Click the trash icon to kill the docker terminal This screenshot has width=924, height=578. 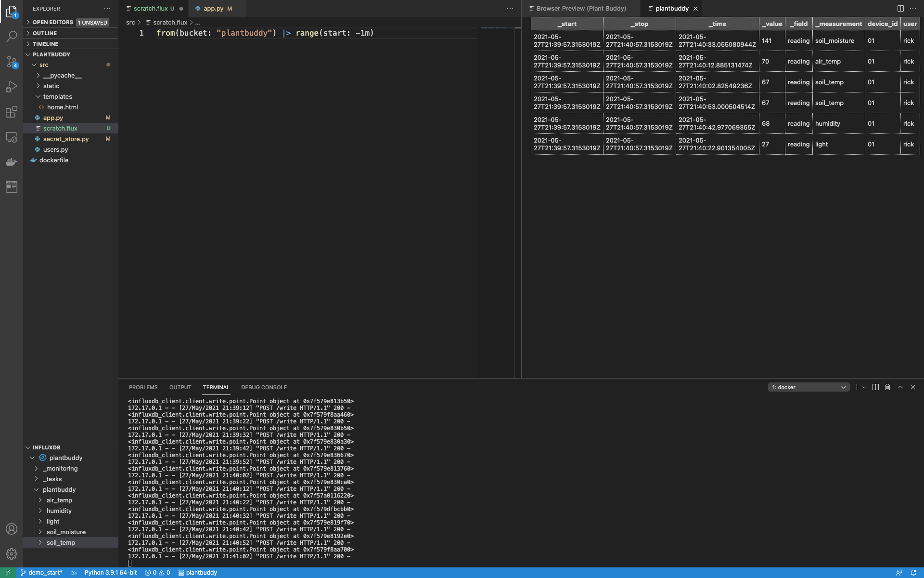point(887,387)
